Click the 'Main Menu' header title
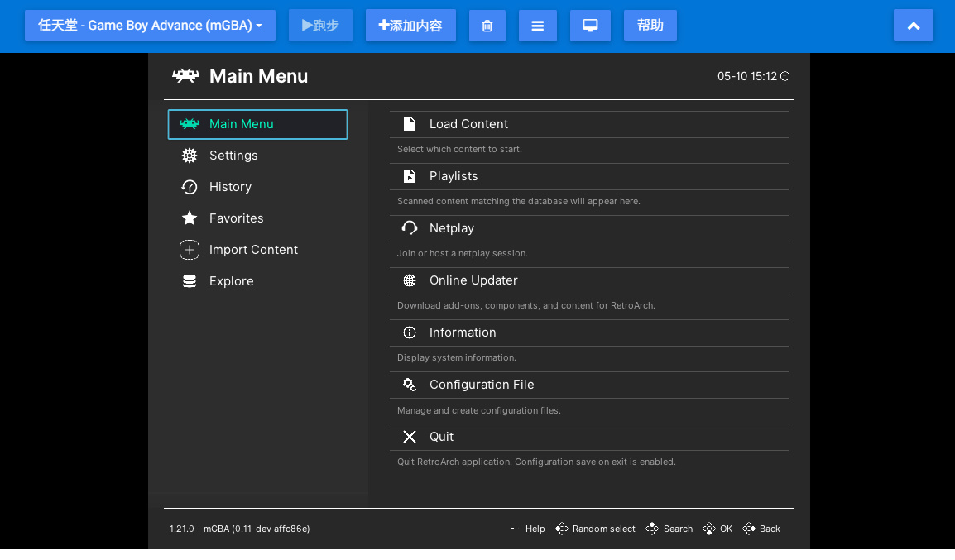This screenshot has width=955, height=560. point(258,76)
